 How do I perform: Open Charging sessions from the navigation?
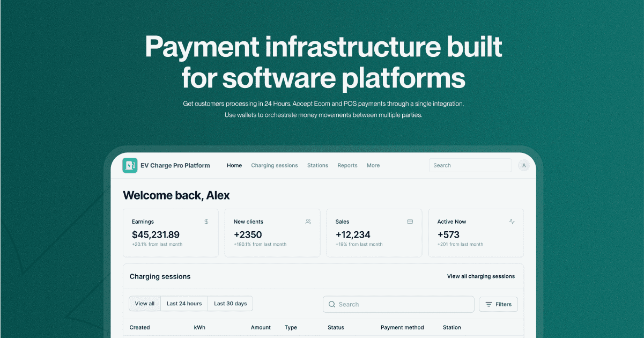[x=275, y=165]
